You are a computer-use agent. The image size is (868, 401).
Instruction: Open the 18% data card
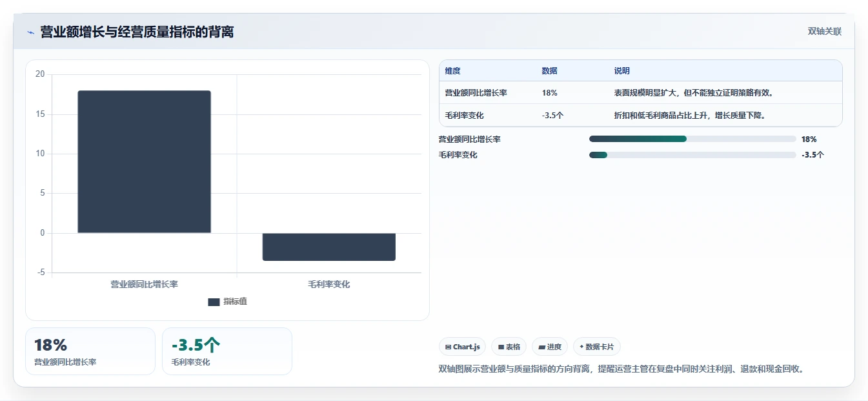click(90, 351)
